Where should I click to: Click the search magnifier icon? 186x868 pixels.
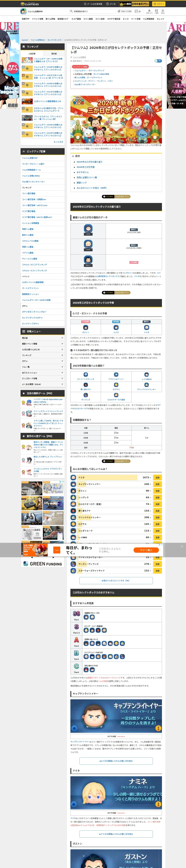coord(72,11)
